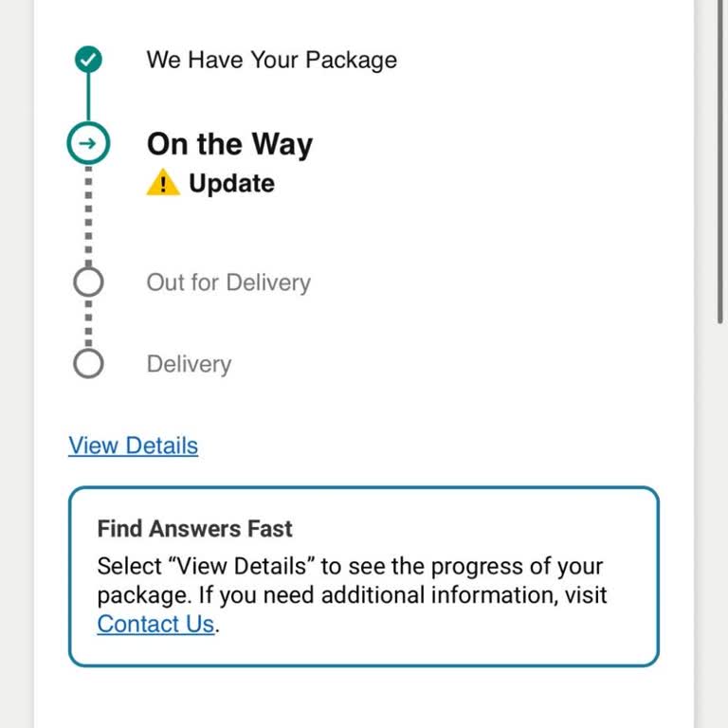The height and width of the screenshot is (728, 728).
Task: Click the solid green progress line
Action: pos(88,98)
